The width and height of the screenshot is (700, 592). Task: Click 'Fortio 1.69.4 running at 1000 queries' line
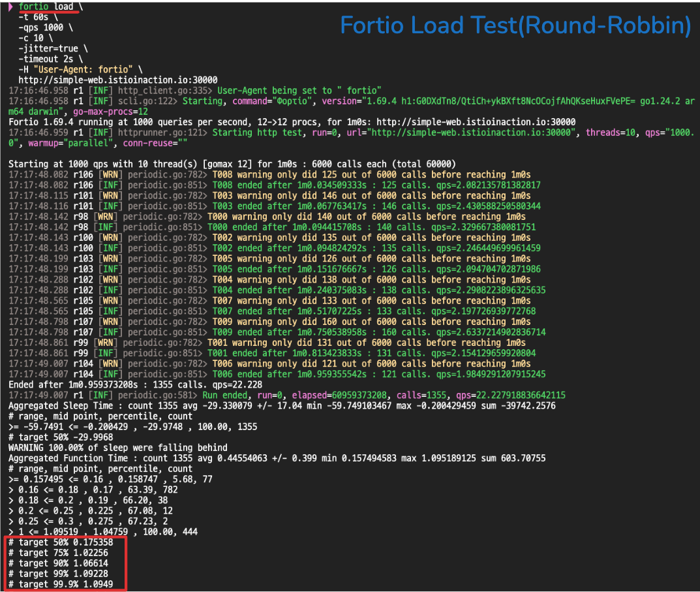point(292,123)
